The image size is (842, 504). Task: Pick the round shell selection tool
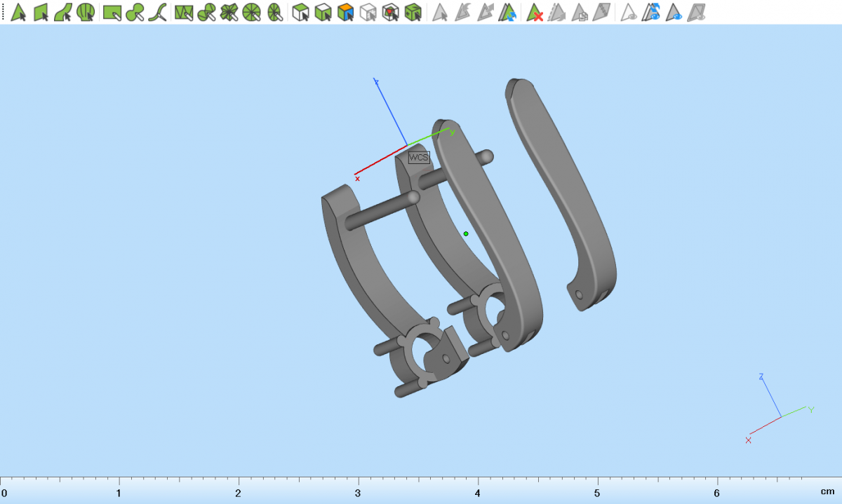pyautogui.click(x=86, y=12)
